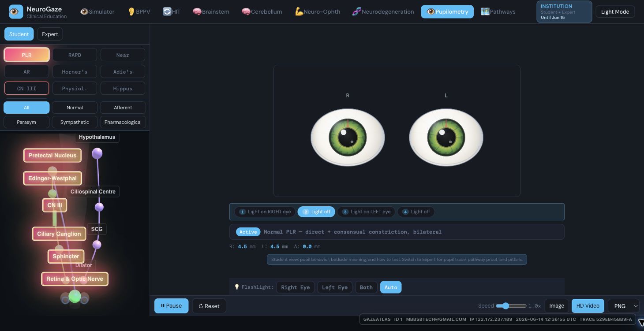The width and height of the screenshot is (644, 331).
Task: Filter scenarios by All
Action: coord(26,108)
